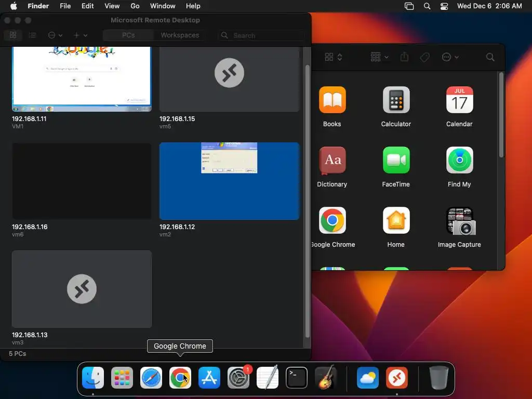Open Go menu
Image resolution: width=532 pixels, height=399 pixels.
135,6
